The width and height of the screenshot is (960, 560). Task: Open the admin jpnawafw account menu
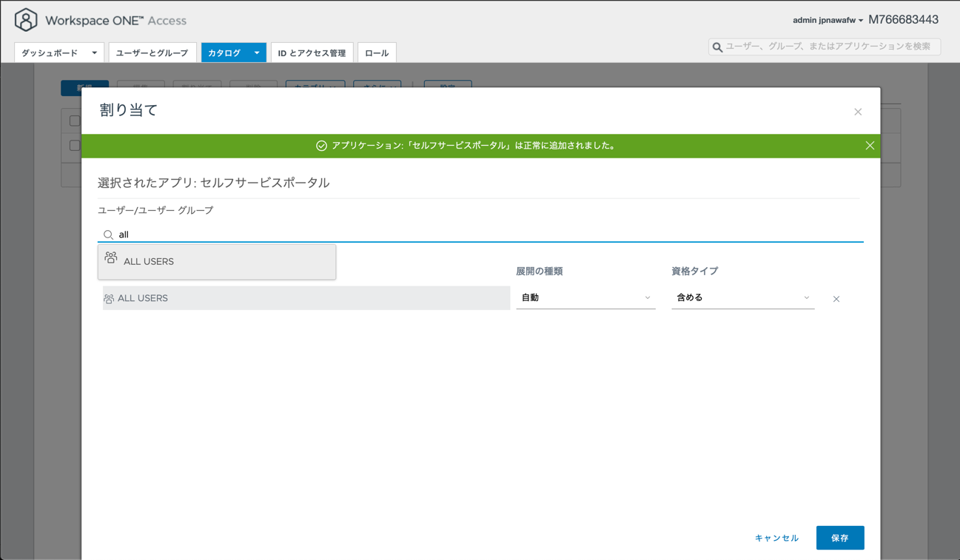pos(828,20)
